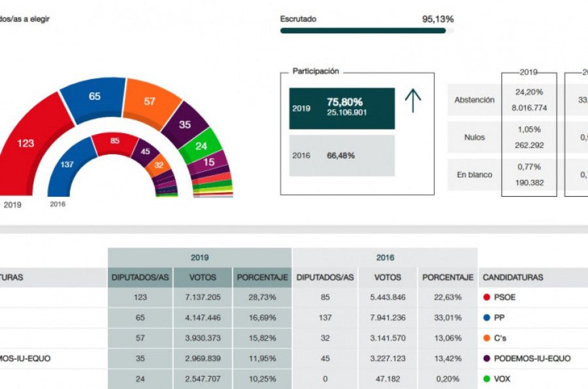Click the PODEMOS-IU-EQUO name beside the purple dot
The height and width of the screenshot is (389, 588).
532,358
